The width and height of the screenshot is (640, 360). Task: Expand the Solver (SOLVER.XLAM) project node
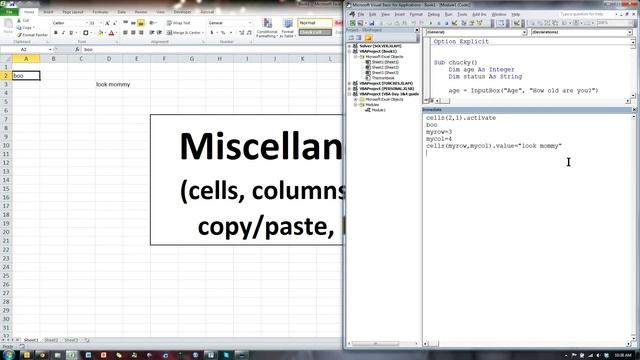tap(349, 46)
